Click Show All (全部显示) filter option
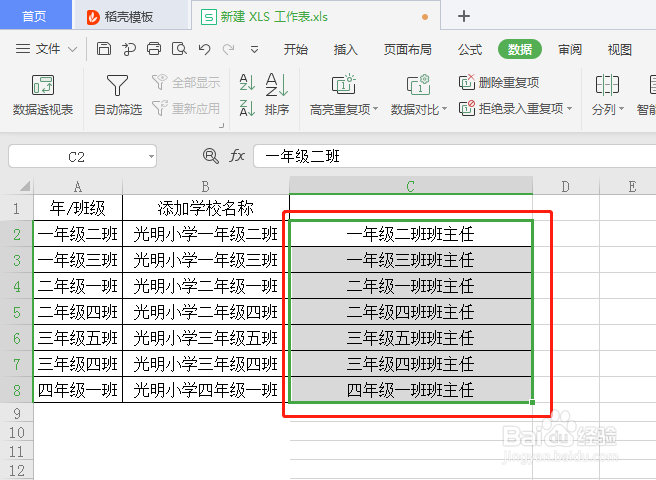The height and width of the screenshot is (480, 656). (186, 82)
